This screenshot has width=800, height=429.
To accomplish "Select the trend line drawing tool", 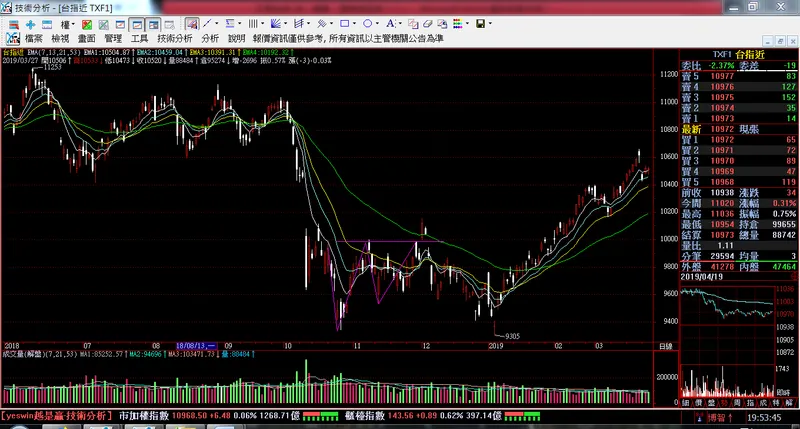I will coord(207,23).
